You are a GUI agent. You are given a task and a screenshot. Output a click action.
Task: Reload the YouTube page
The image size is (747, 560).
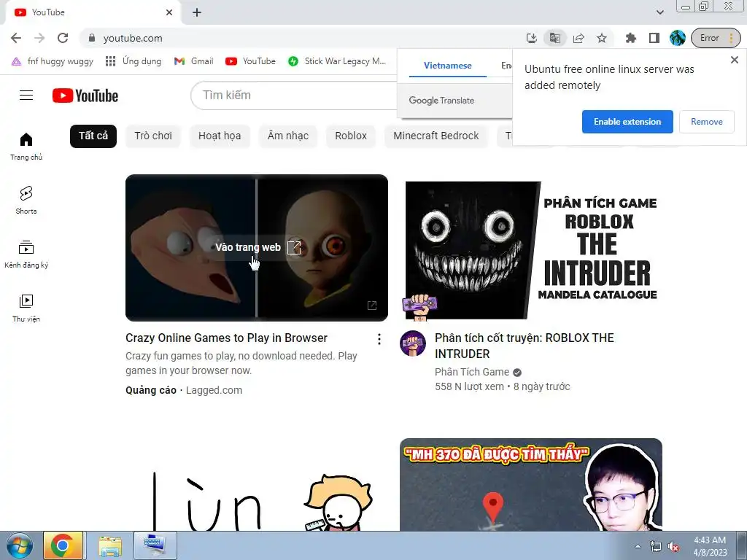63,38
